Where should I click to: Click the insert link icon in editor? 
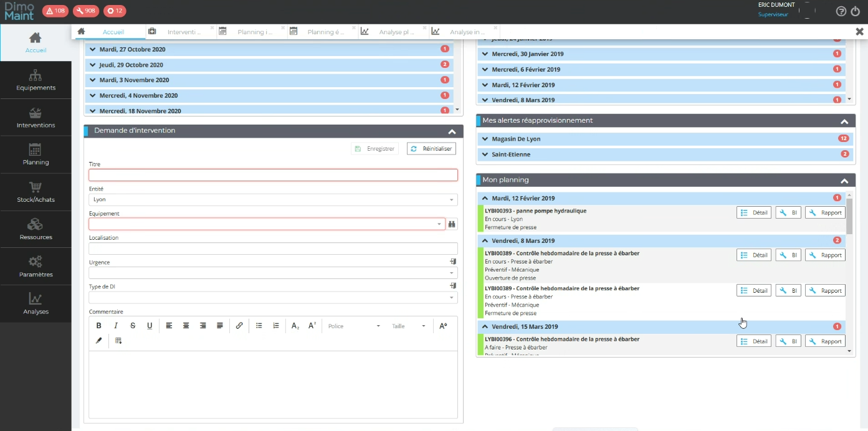point(239,326)
